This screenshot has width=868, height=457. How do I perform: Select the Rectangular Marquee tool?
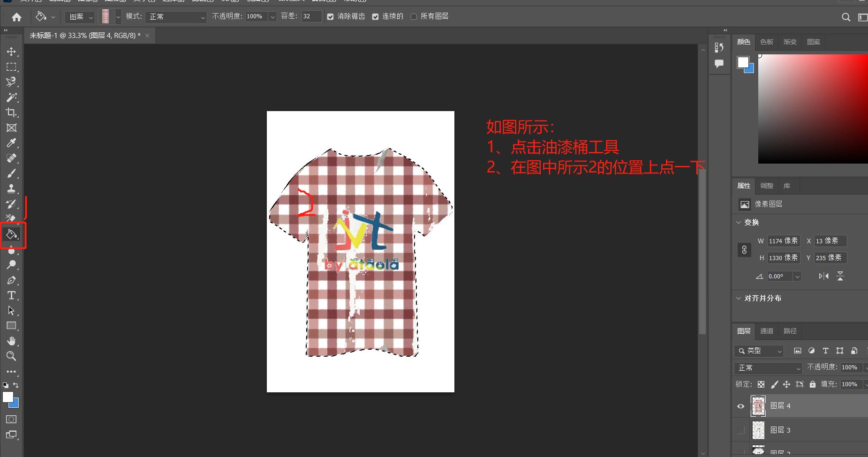click(x=11, y=67)
